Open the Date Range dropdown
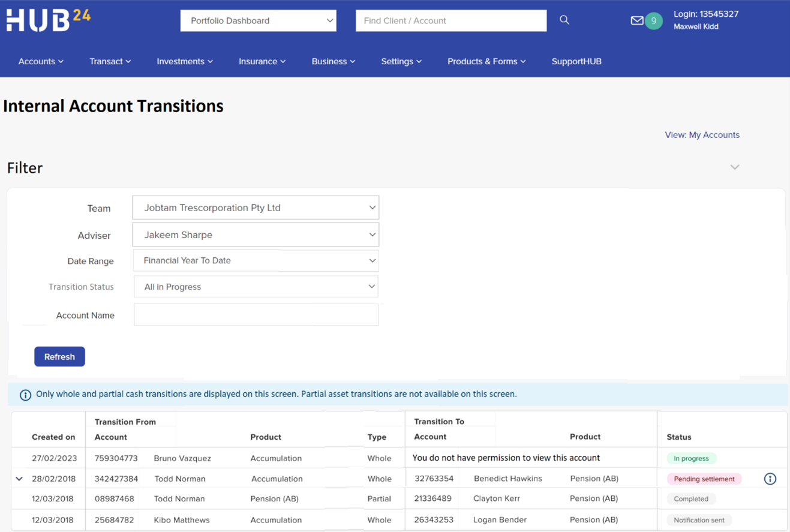790x532 pixels. (x=256, y=260)
